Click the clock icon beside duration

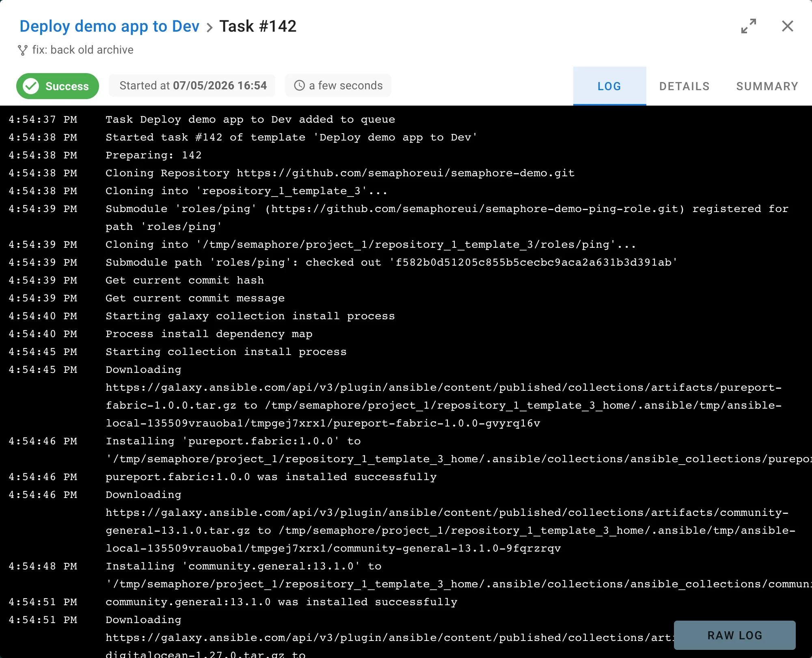coord(299,85)
